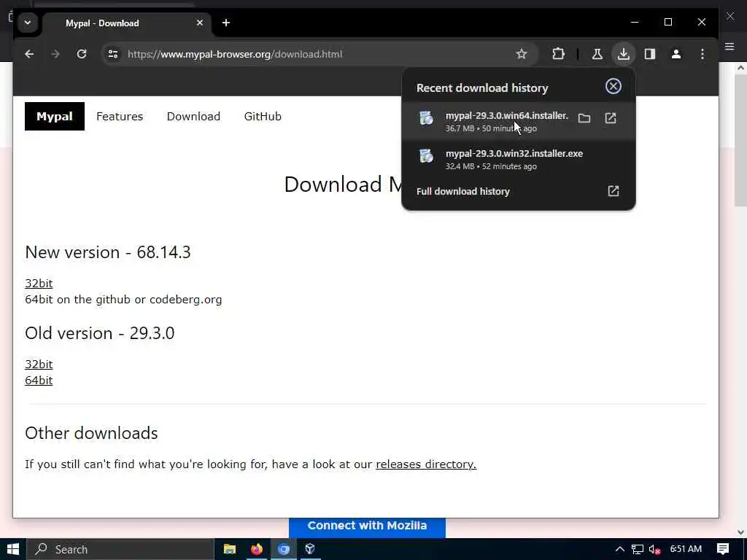This screenshot has height=560, width=747.
Task: Open site information icon in address bar
Action: pyautogui.click(x=113, y=54)
